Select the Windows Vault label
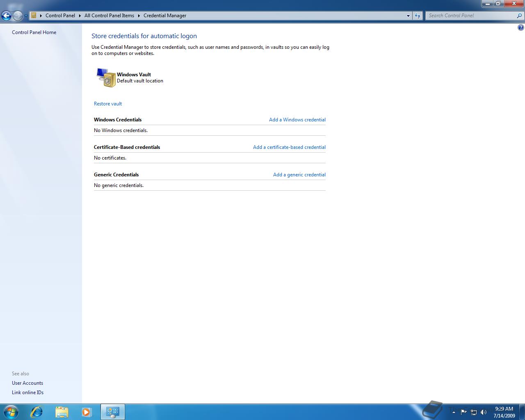This screenshot has height=420, width=525. coord(134,75)
